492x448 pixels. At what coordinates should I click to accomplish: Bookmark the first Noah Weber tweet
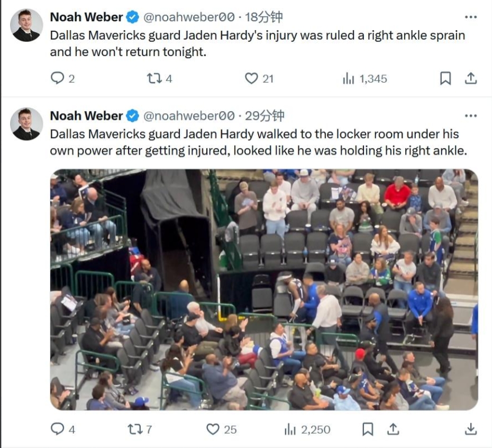click(445, 78)
